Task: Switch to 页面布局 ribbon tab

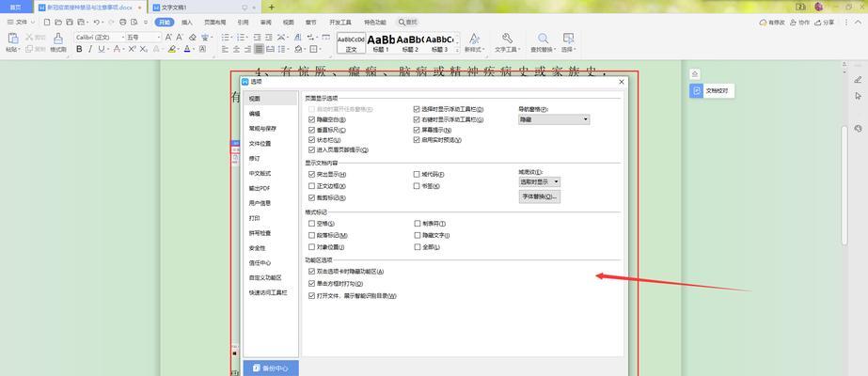Action: tap(214, 23)
